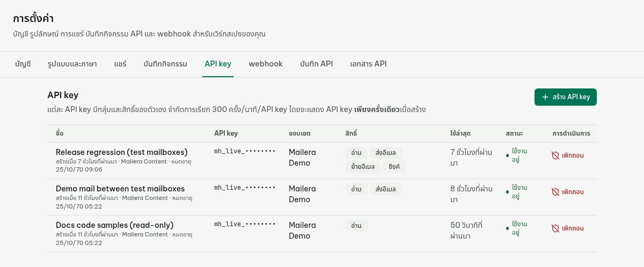Click the plus icon on สร้าง API key

coord(545,97)
